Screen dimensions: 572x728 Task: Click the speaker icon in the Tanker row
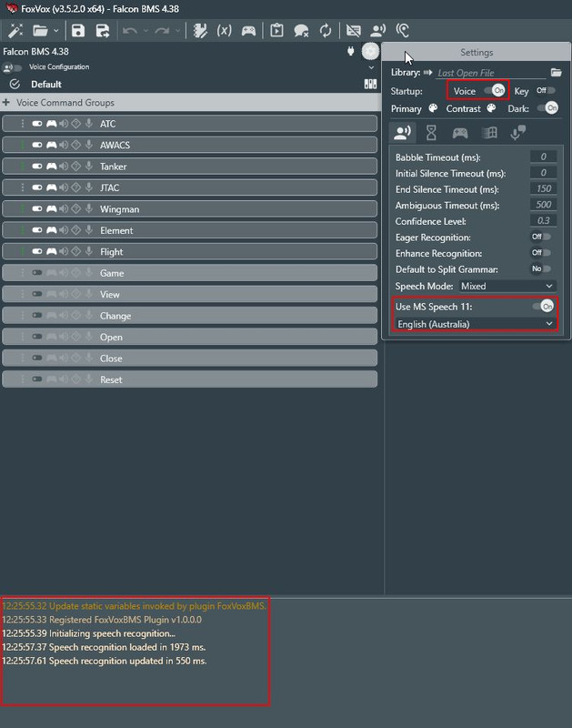pos(64,167)
